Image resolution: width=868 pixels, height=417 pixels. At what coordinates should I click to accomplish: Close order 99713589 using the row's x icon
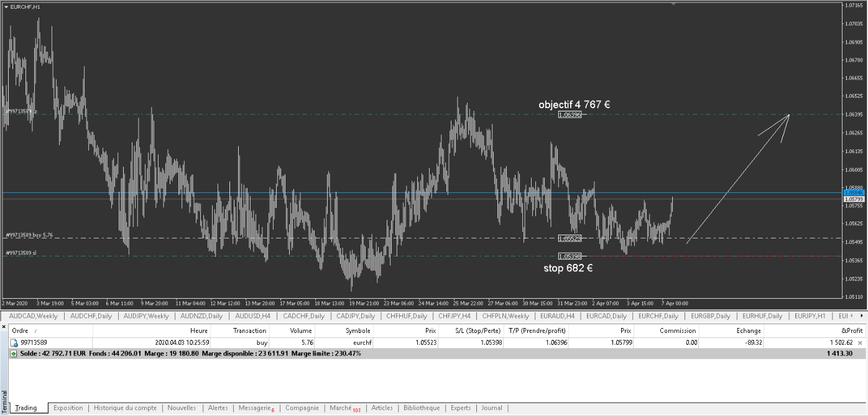click(x=861, y=343)
